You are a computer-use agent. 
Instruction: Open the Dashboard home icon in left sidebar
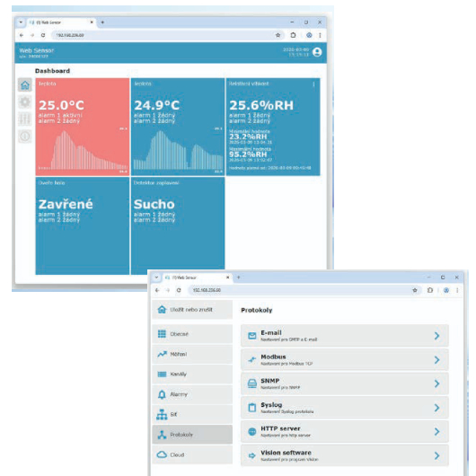coord(25,85)
